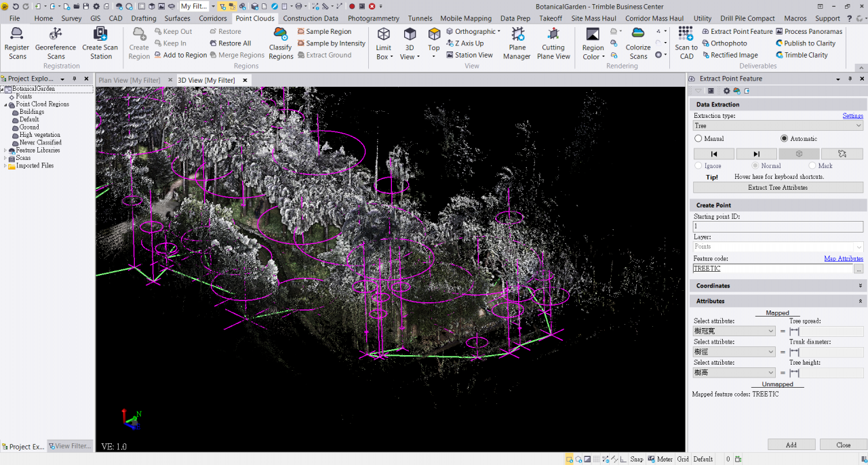Launch Scan to CAD
Viewport: 868px width, 465px height.
tap(686, 43)
